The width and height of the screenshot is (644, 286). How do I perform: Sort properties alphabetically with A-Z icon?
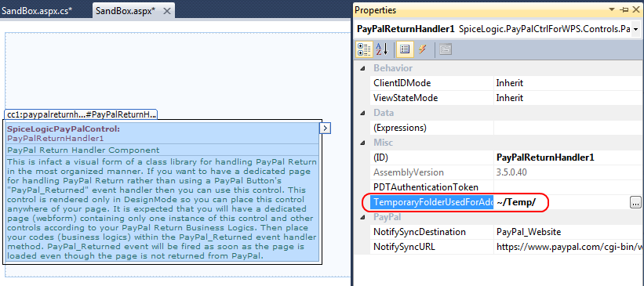click(x=381, y=49)
